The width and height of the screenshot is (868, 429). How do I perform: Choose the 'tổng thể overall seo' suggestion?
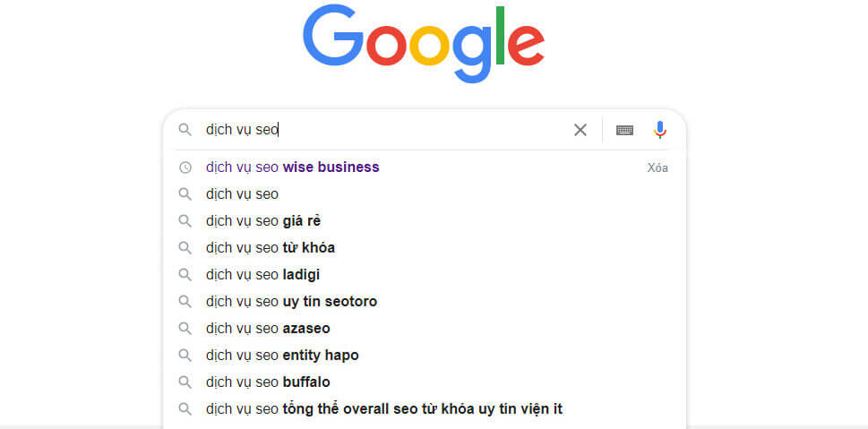[384, 409]
